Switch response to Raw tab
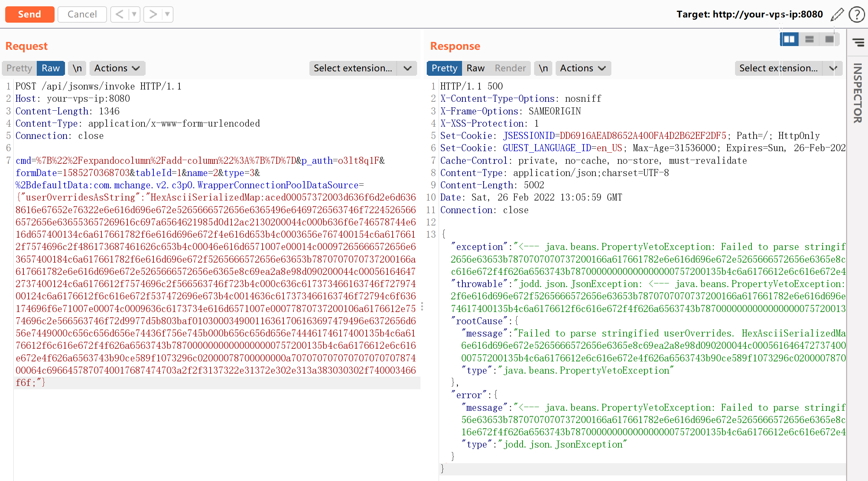This screenshot has height=481, width=868. [x=475, y=68]
